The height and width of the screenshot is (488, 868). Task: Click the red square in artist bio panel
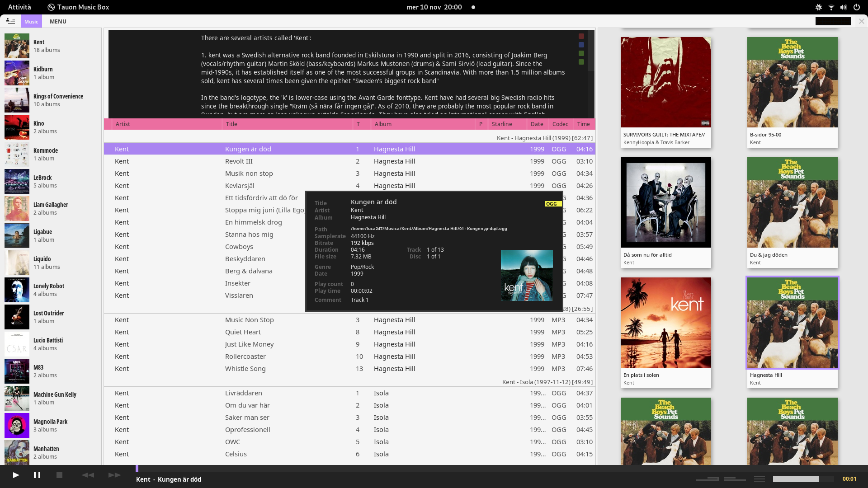[x=581, y=36]
